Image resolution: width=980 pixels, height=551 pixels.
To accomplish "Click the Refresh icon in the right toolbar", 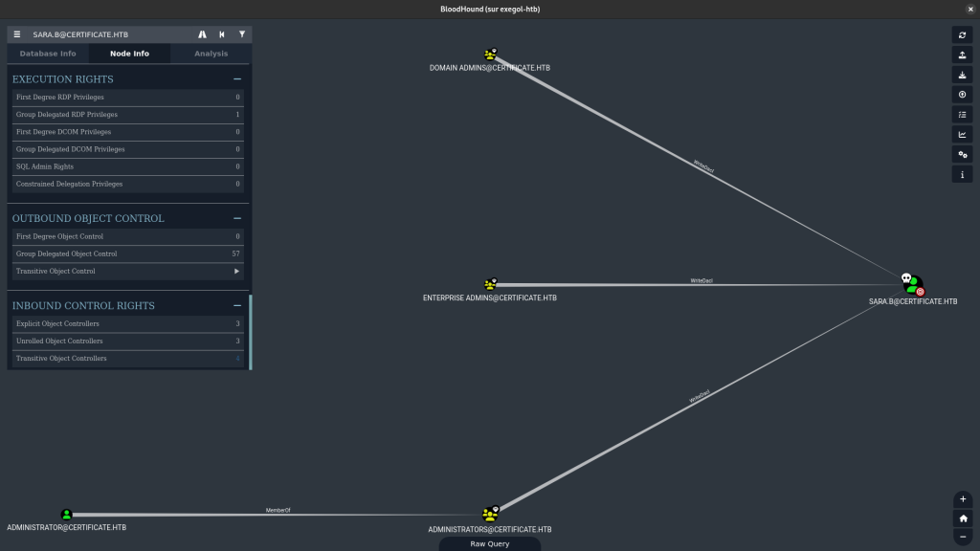I will click(x=963, y=35).
